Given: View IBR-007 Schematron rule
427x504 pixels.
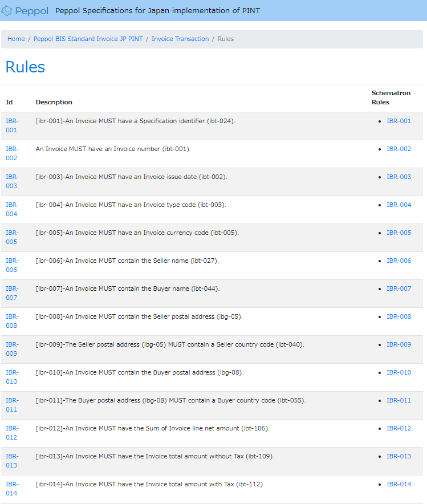Looking at the screenshot, I should click(398, 288).
